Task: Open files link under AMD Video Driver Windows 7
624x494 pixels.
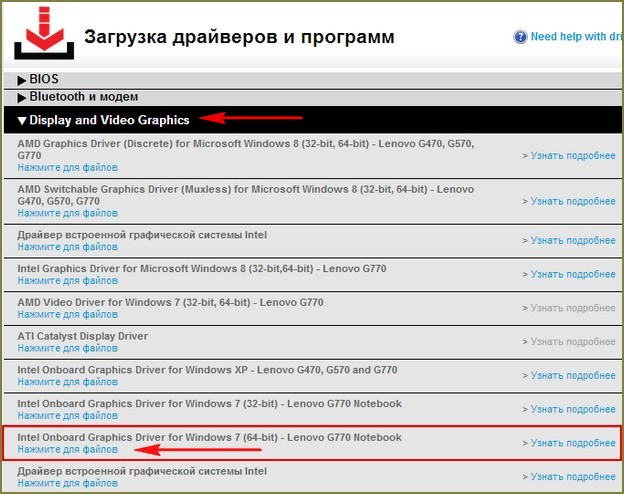Action: click(67, 314)
